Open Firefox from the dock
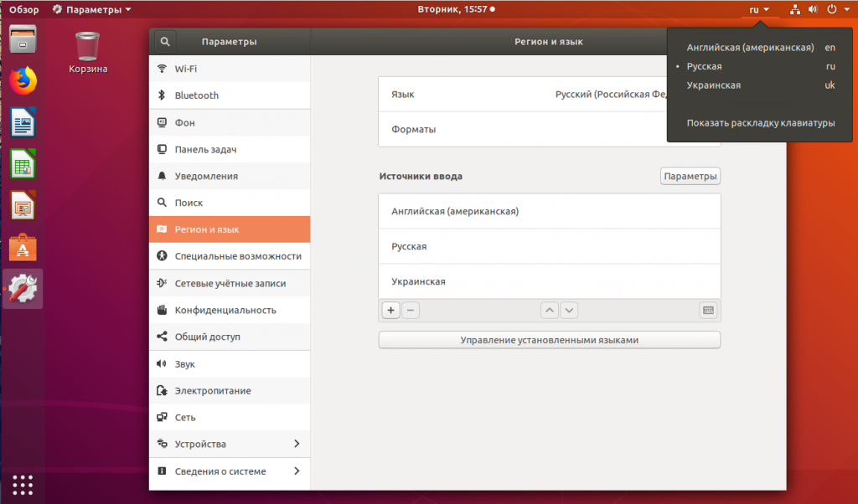This screenshot has width=858, height=504. point(23,81)
